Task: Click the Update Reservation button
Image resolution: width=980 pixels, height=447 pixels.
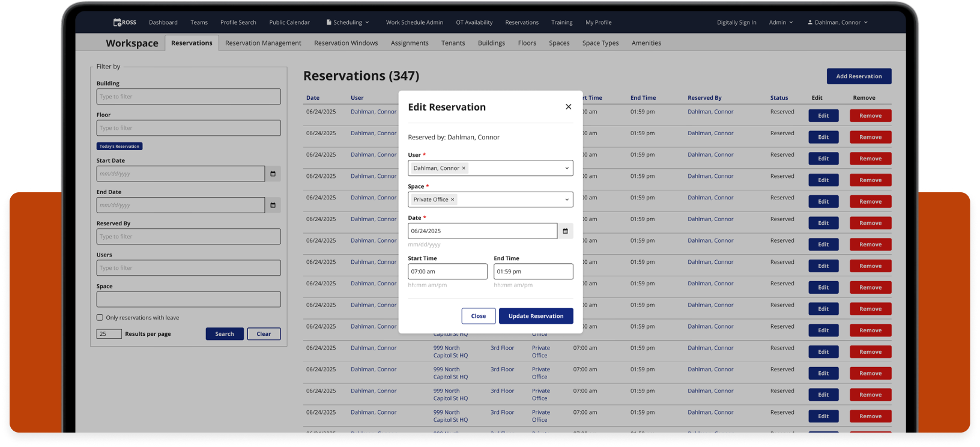Action: (536, 316)
